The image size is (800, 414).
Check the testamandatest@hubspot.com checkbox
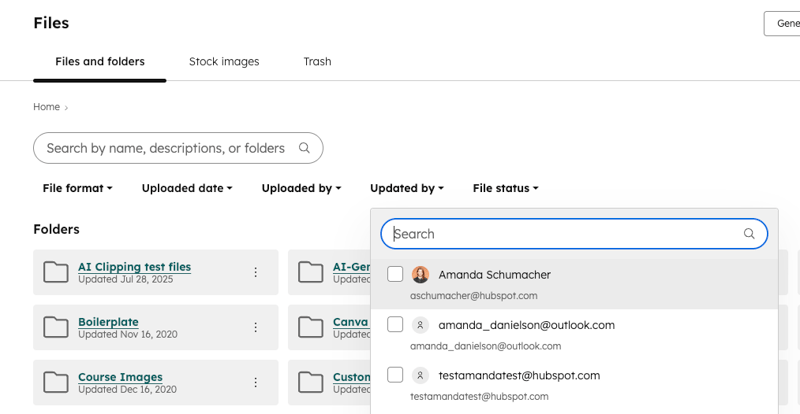pyautogui.click(x=395, y=375)
